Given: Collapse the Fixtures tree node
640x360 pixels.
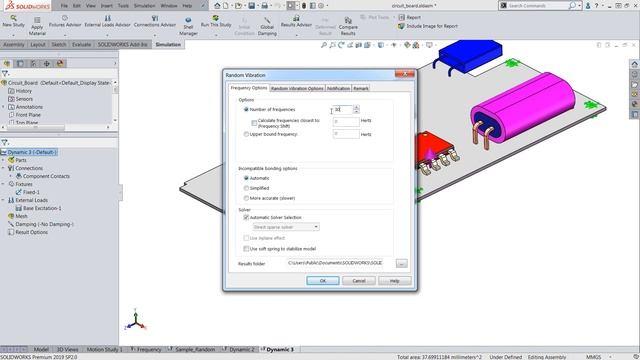Looking at the screenshot, I should click(x=3, y=184).
